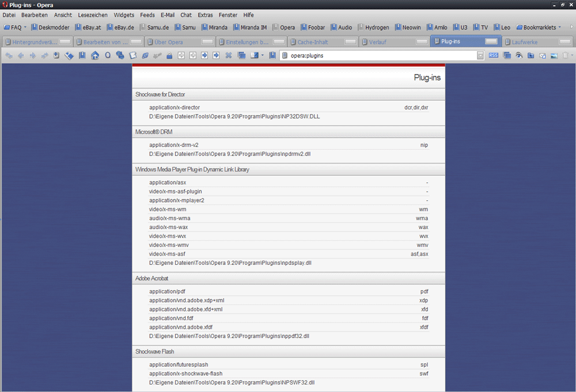Open the Widgets menu
The height and width of the screenshot is (392, 576).
point(124,15)
